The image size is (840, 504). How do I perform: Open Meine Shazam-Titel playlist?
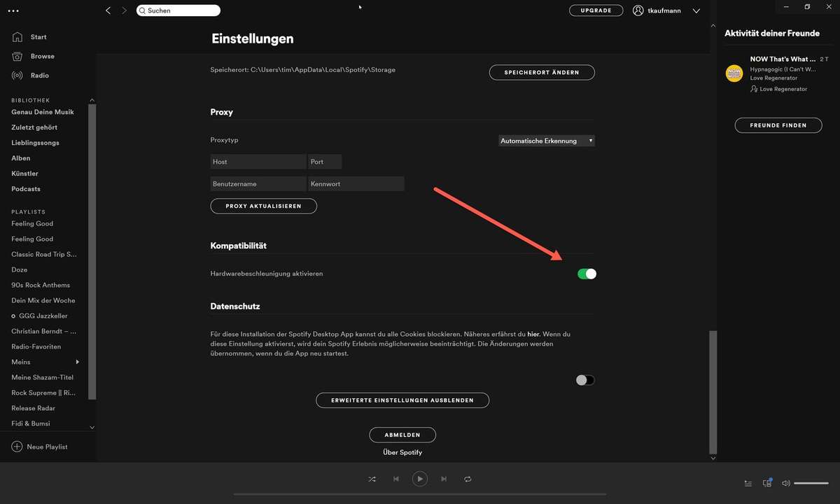tap(42, 377)
